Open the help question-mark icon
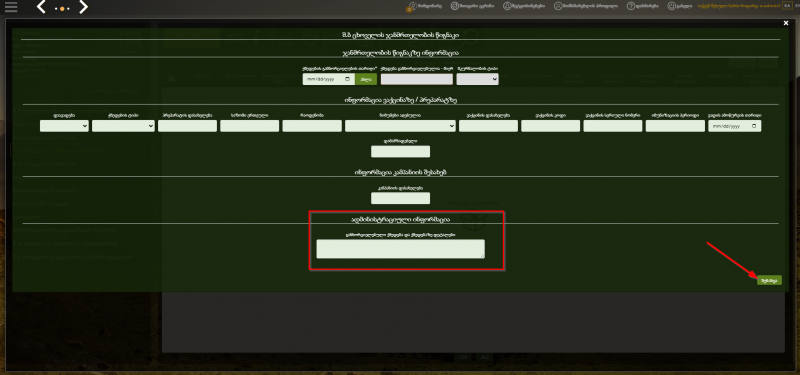This screenshot has width=800, height=375. tap(631, 6)
